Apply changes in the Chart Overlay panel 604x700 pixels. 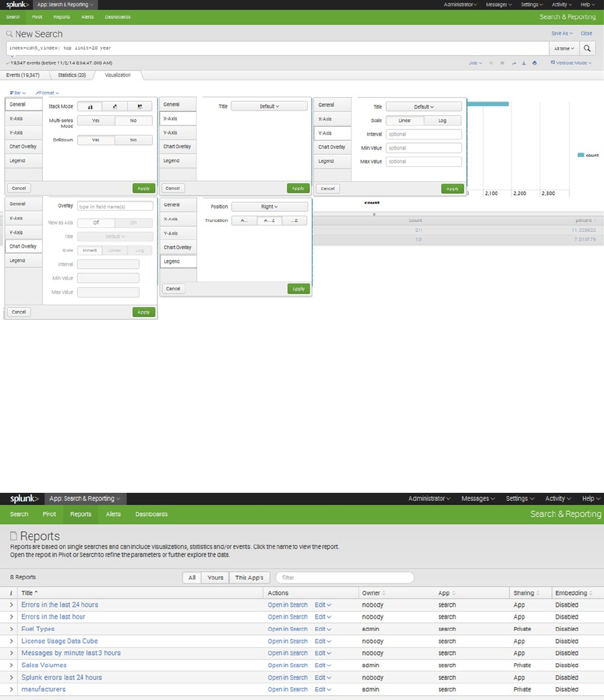click(143, 312)
